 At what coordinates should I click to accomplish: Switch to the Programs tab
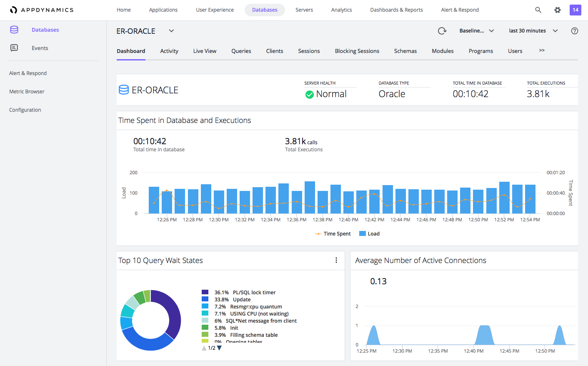point(480,51)
